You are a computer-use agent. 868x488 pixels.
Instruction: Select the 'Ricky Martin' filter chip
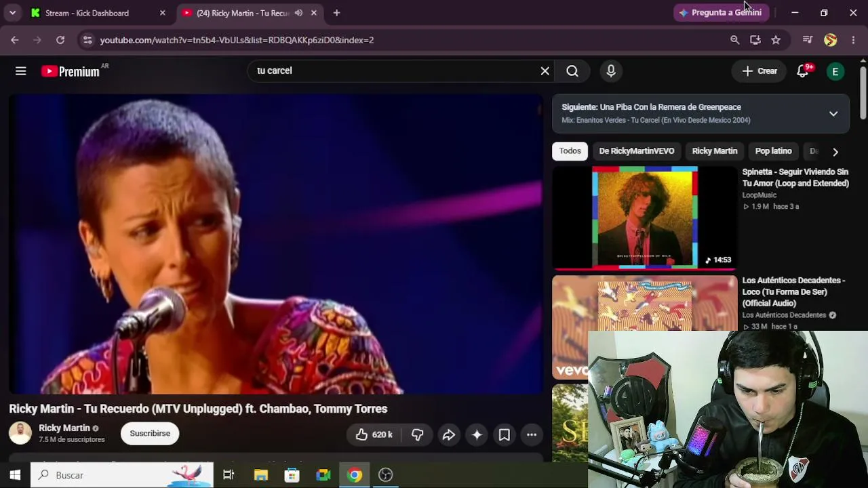point(714,151)
